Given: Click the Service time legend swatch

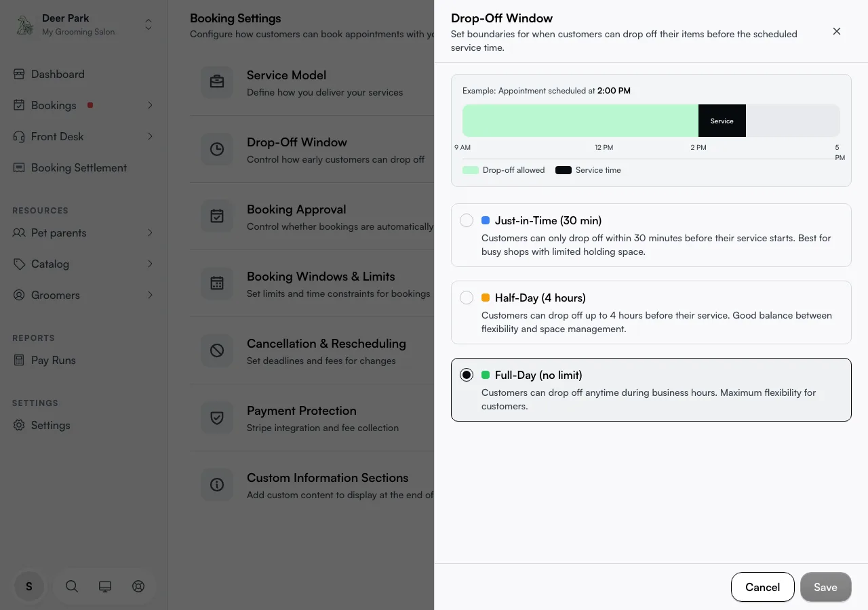Looking at the screenshot, I should 564,170.
